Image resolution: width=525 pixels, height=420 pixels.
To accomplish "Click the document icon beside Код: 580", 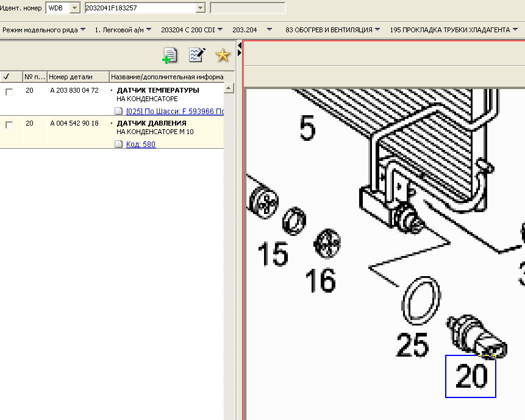I will (x=119, y=144).
